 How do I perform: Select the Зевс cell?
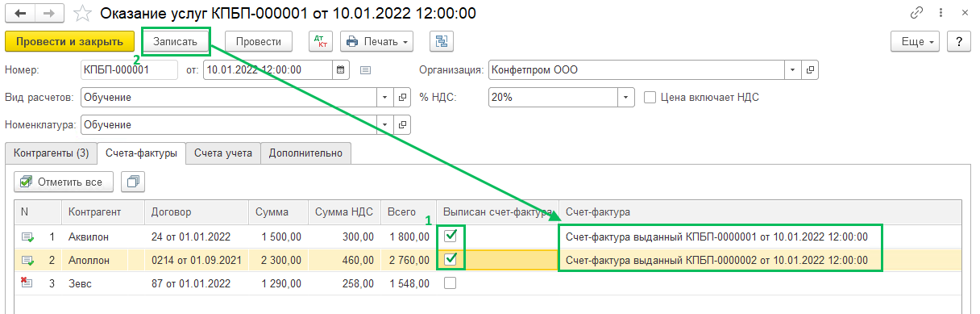[102, 283]
